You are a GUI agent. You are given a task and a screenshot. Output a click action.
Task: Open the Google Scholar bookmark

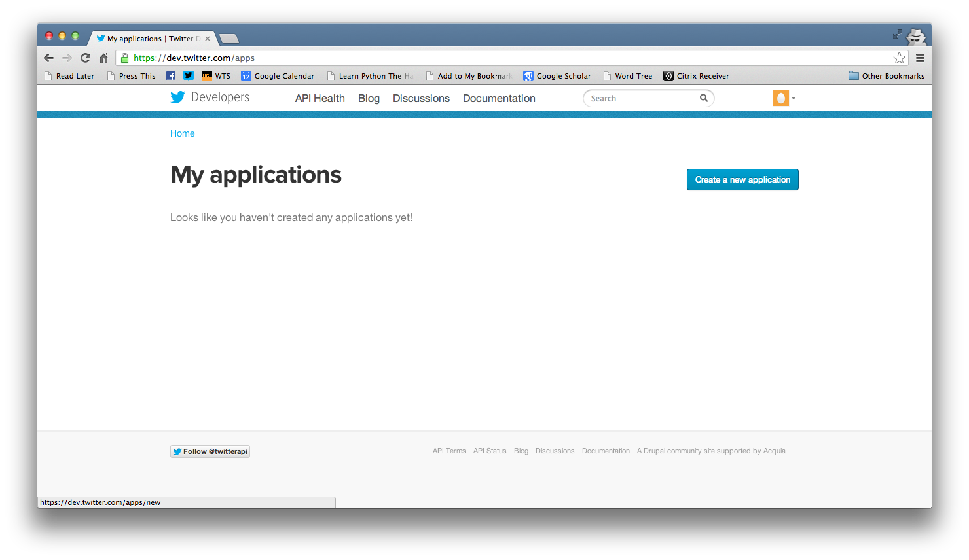pos(557,76)
